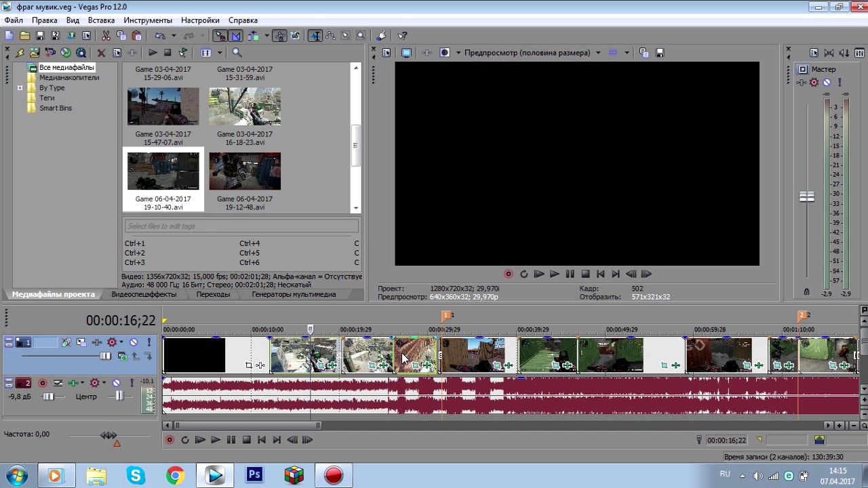
Task: Open Skype from the taskbar
Action: [x=135, y=474]
